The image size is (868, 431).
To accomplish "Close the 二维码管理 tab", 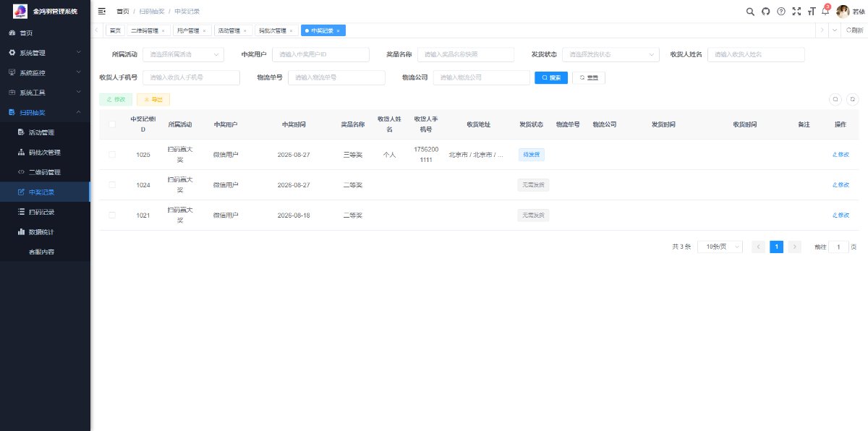I will click(163, 30).
